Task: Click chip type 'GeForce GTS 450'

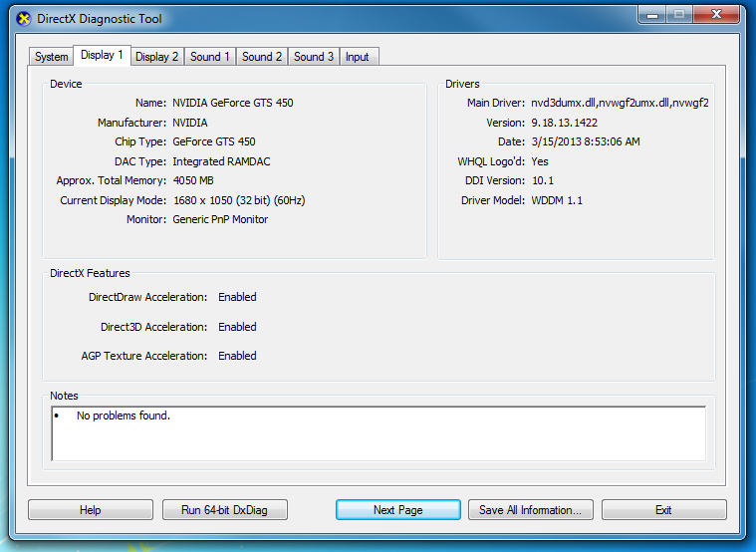Action: coord(214,141)
